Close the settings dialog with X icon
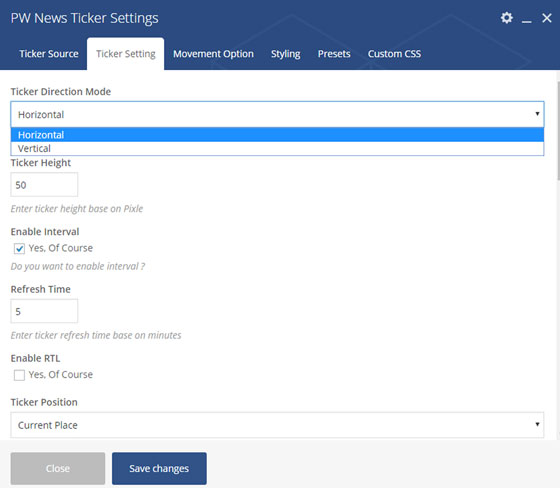This screenshot has width=560, height=488. (547, 18)
